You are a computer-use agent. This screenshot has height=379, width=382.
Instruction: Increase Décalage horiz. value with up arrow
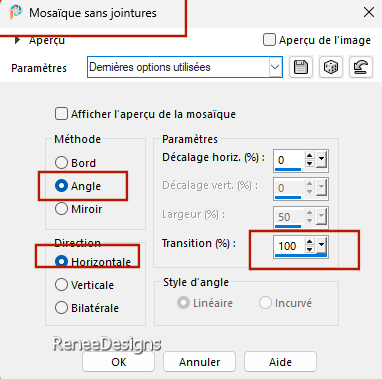point(310,156)
